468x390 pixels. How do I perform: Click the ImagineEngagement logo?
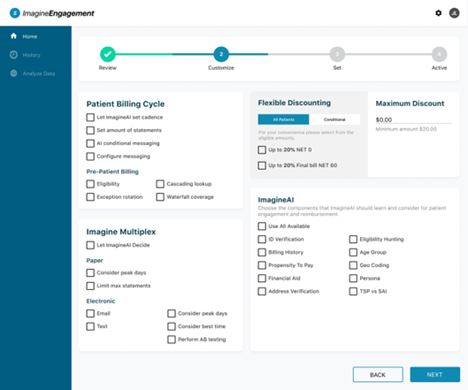(x=52, y=13)
